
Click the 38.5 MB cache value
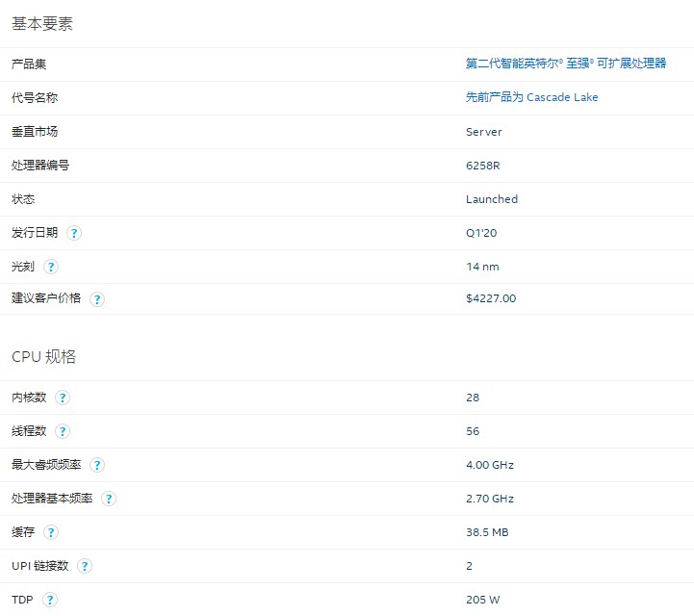[487, 532]
